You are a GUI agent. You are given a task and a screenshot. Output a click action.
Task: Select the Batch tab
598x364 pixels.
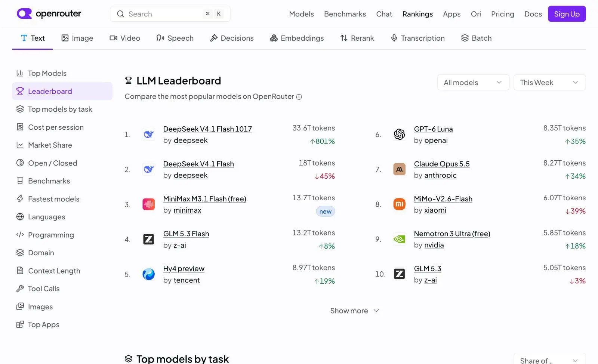click(476, 38)
